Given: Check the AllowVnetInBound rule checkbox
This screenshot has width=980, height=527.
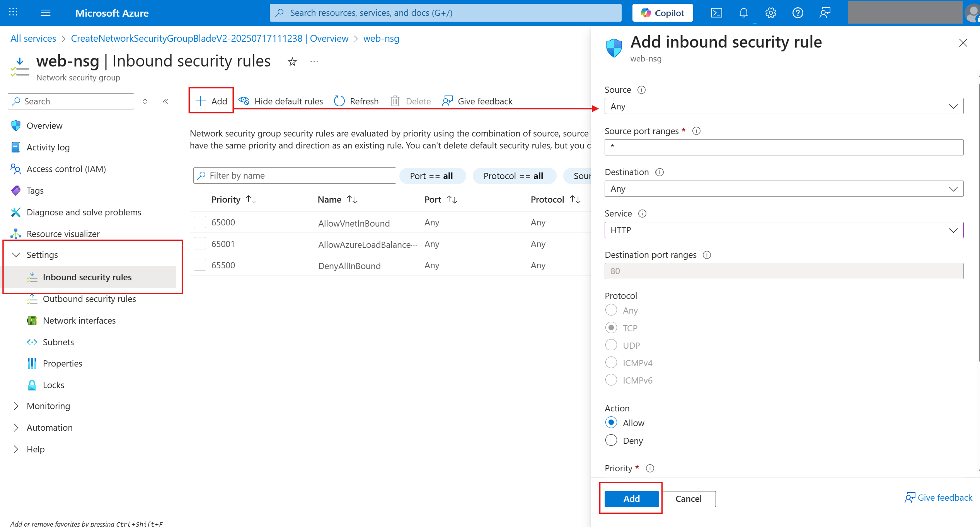Looking at the screenshot, I should (199, 222).
